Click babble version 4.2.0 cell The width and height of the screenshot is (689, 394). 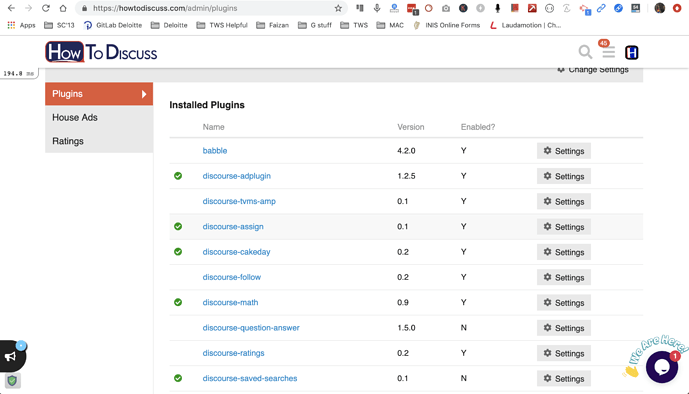click(x=406, y=151)
